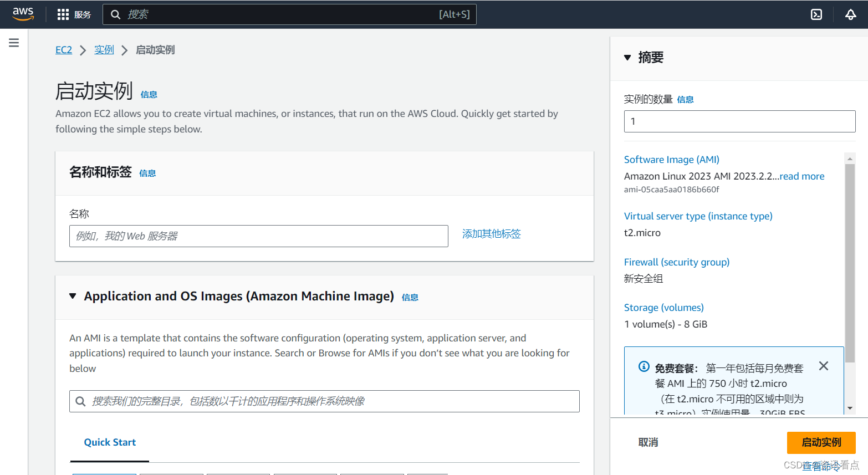Viewport: 868px width, 475px height.
Task: Click the 名称 input field
Action: coord(259,236)
